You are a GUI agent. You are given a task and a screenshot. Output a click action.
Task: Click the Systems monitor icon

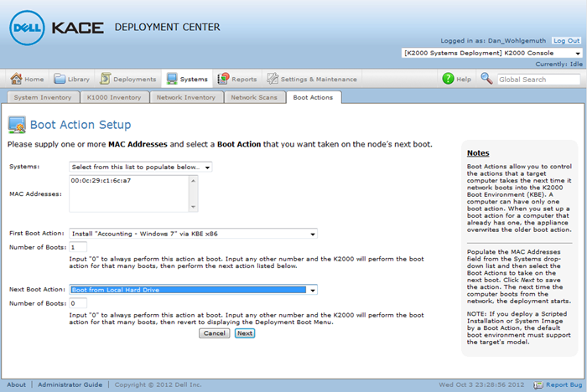point(172,79)
